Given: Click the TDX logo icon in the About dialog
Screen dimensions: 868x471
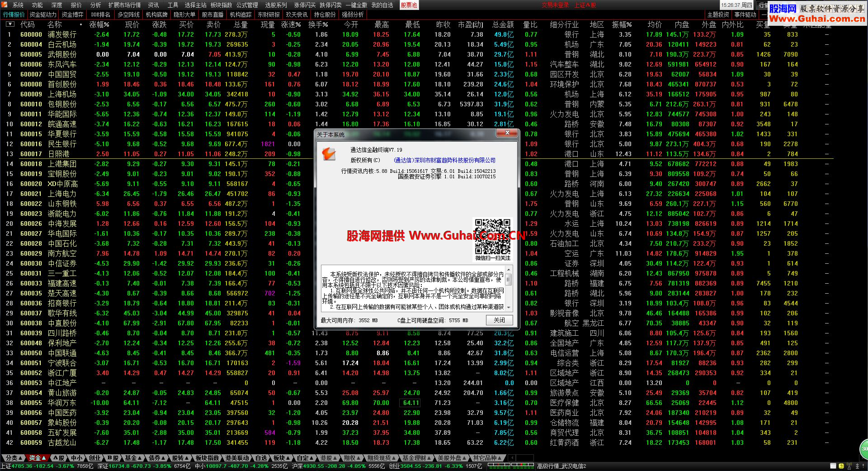Looking at the screenshot, I should point(329,154).
